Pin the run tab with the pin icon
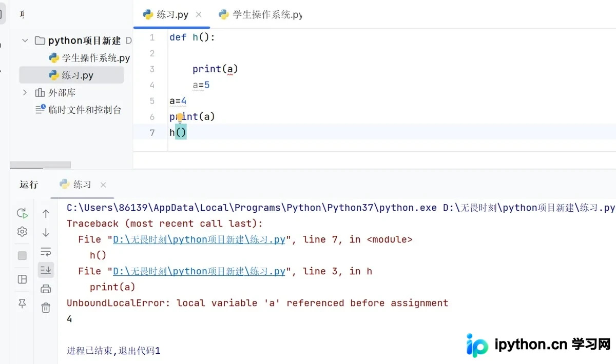The height and width of the screenshot is (364, 616). tap(22, 304)
